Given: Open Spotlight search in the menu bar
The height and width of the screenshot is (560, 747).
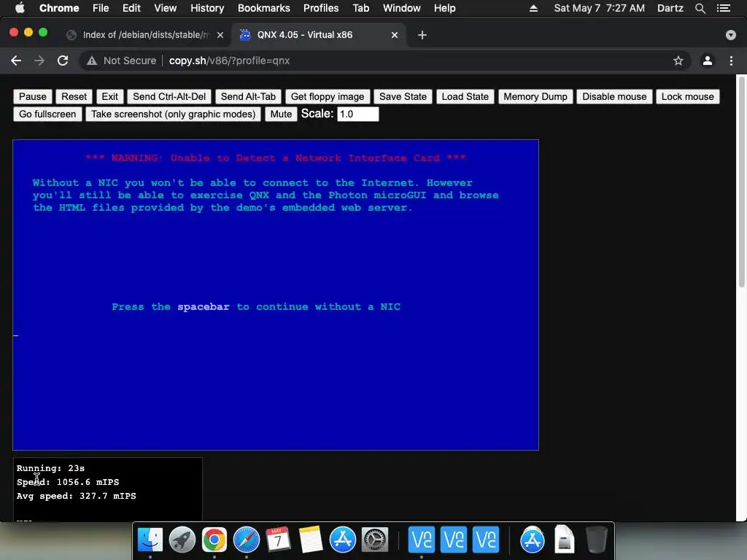Looking at the screenshot, I should coord(700,8).
